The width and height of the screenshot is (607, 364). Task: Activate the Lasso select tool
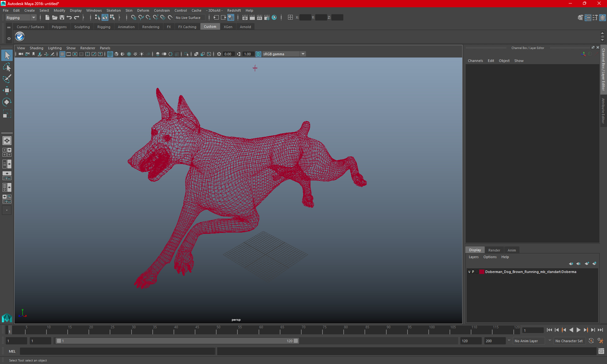click(x=7, y=67)
